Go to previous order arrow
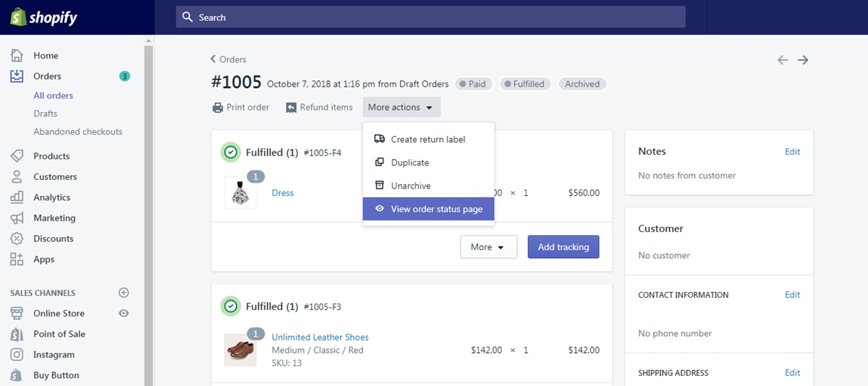The image size is (868, 386). (783, 60)
